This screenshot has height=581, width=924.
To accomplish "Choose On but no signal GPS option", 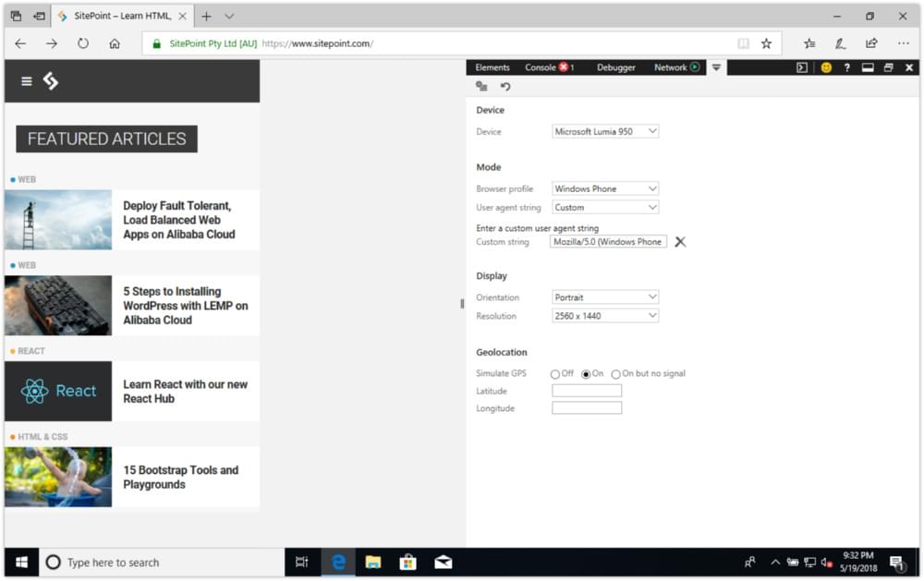I will click(616, 374).
